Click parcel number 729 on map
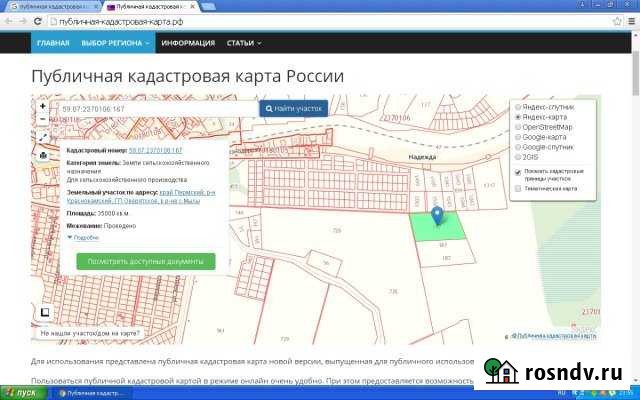 pyautogui.click(x=285, y=339)
